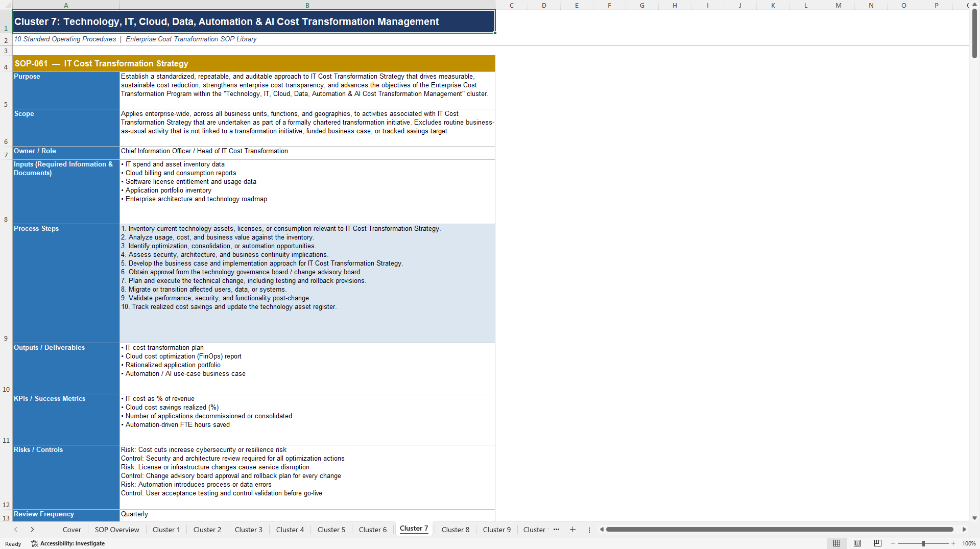The image size is (980, 549).
Task: Click zoom out minus button
Action: 893,543
